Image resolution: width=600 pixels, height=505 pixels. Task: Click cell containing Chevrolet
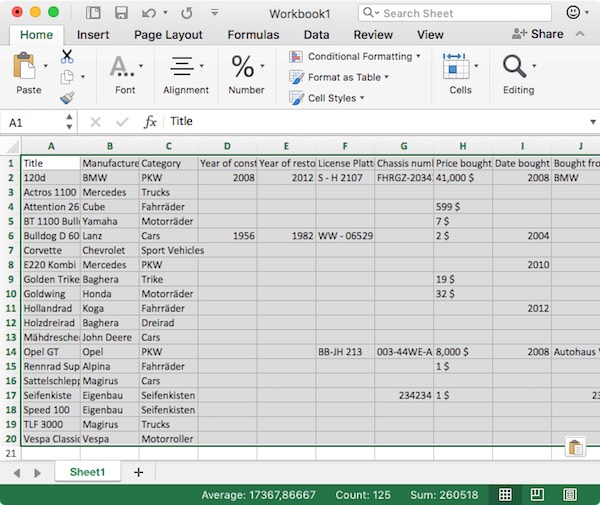click(x=110, y=251)
